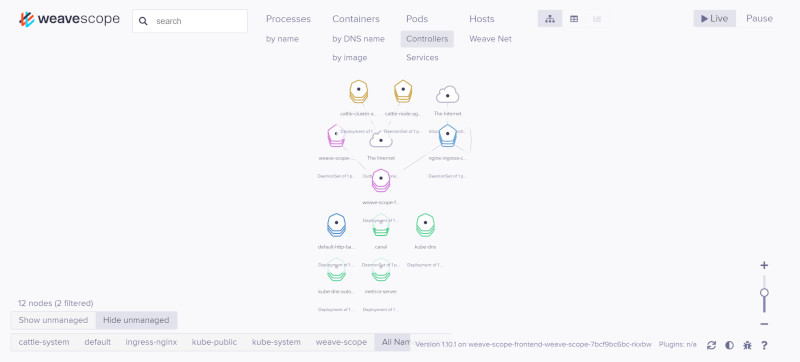This screenshot has height=362, width=800.
Task: Select Hide unmanaged option
Action: click(136, 320)
